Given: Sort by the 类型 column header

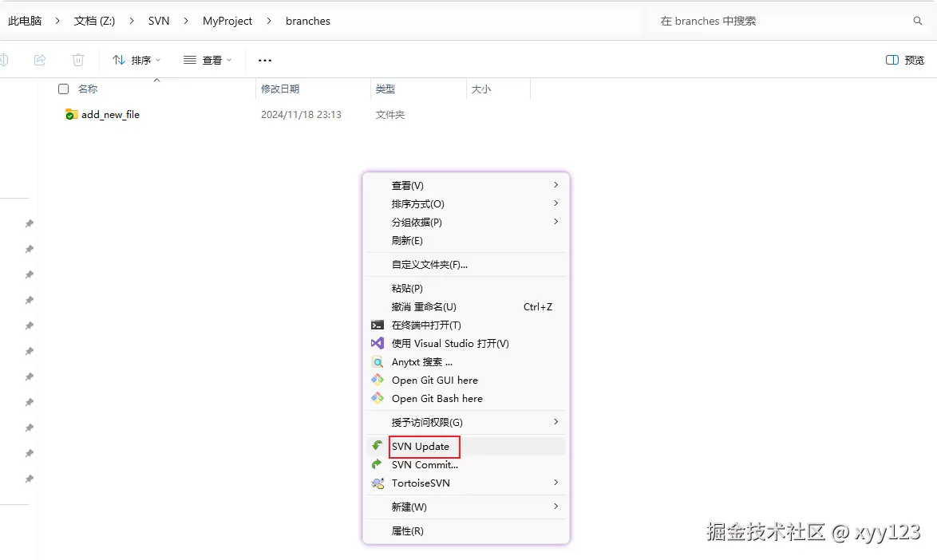Looking at the screenshot, I should click(x=385, y=89).
